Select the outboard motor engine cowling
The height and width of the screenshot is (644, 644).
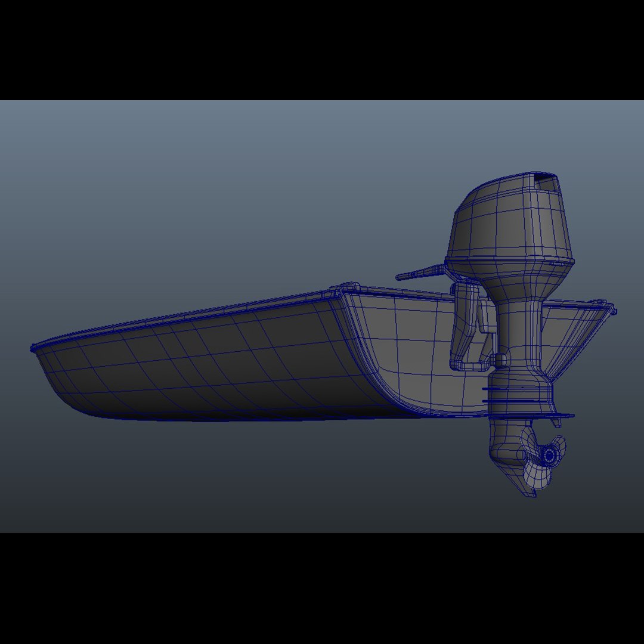pyautogui.click(x=510, y=218)
